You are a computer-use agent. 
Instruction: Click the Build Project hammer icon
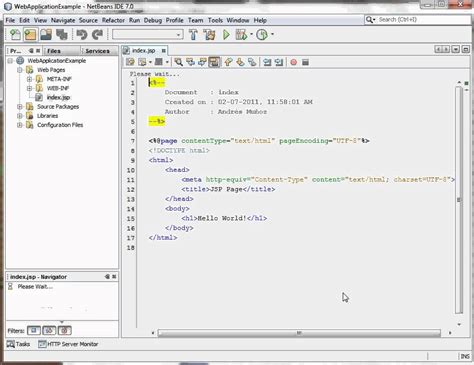[x=193, y=35]
